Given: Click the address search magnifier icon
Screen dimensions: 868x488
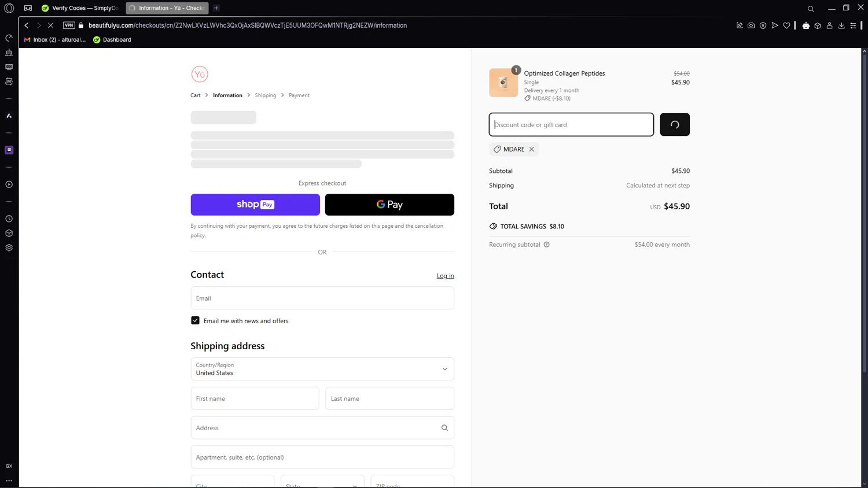Looking at the screenshot, I should click(444, 428).
